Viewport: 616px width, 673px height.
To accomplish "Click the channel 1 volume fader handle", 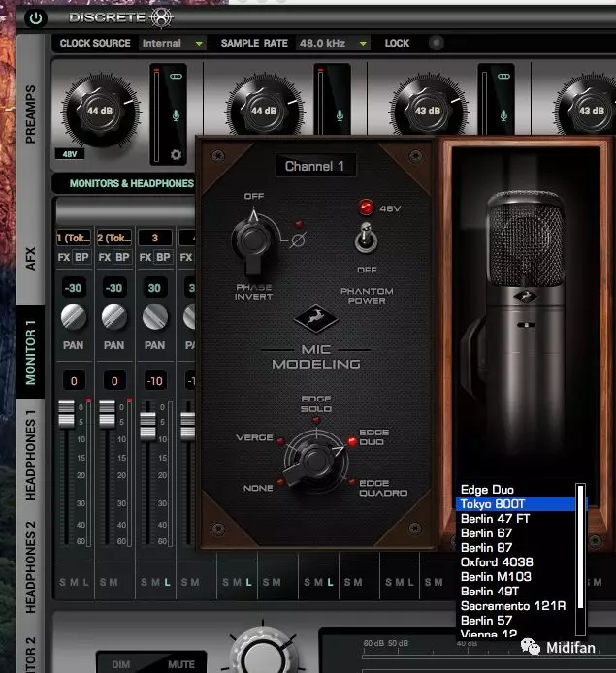I will [66, 413].
